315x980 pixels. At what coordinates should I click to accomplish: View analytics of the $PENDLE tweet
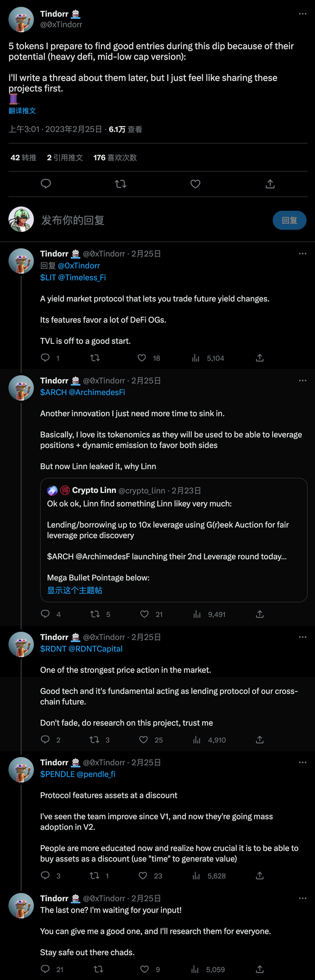point(196,876)
